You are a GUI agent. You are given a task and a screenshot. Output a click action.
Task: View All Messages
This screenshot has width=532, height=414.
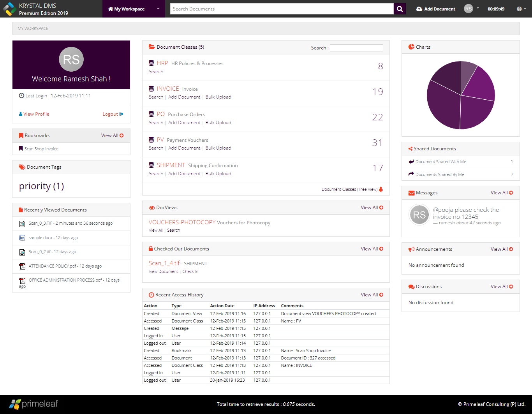point(502,193)
